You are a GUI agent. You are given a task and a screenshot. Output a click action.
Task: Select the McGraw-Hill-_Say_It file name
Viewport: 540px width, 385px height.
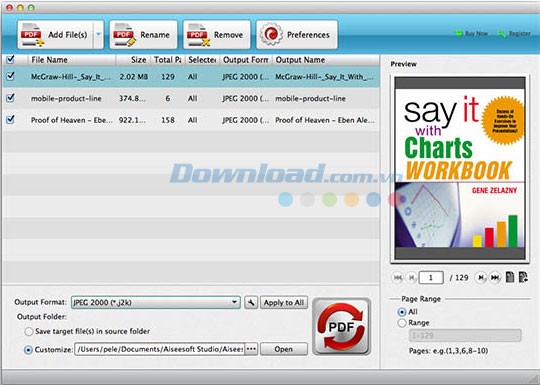(71, 77)
